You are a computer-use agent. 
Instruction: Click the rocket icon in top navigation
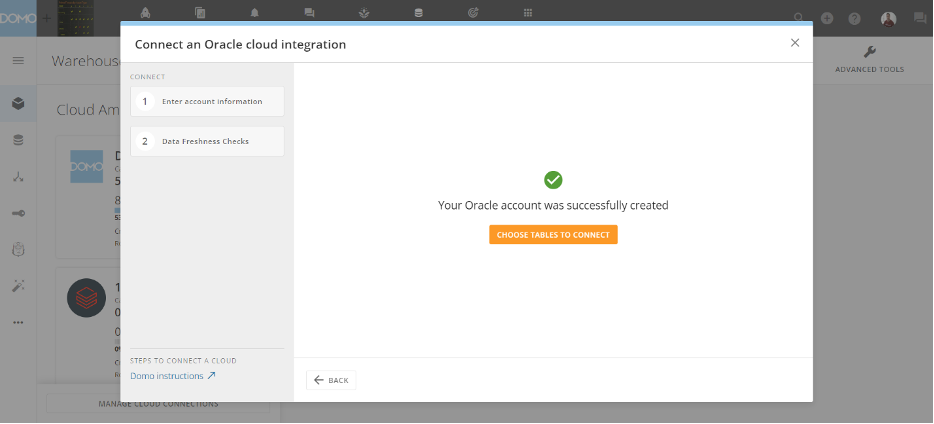click(145, 13)
